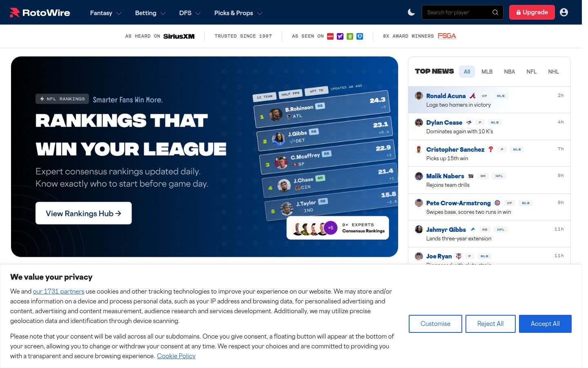Open the our 1731 partners link
Screen dimensions: 588x368
pyautogui.click(x=58, y=292)
